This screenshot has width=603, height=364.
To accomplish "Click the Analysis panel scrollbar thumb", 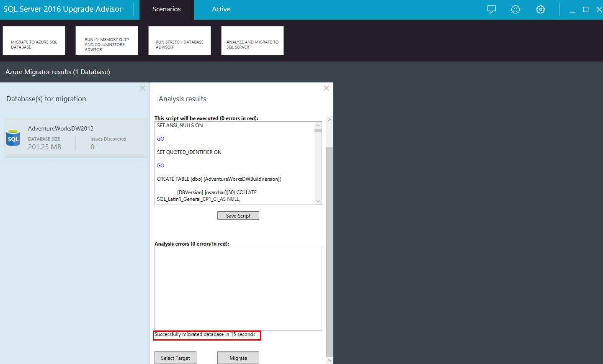I will [x=330, y=251].
